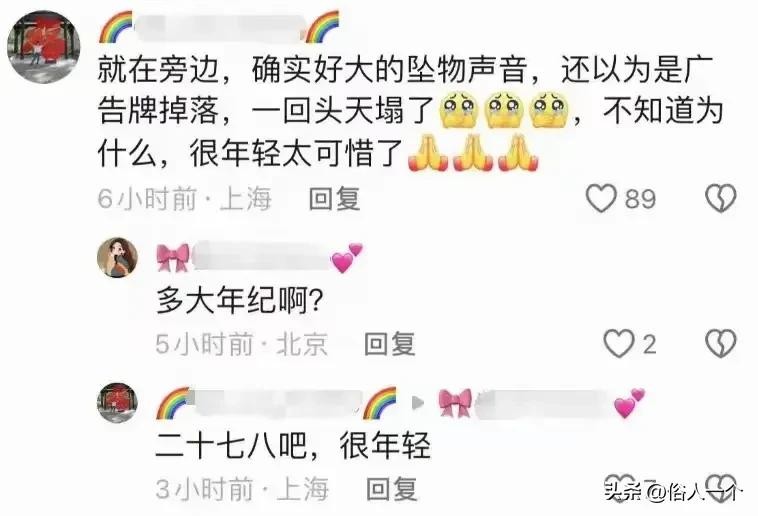Dislike the '二十七八吧' reply
This screenshot has width=758, height=516.
(721, 487)
